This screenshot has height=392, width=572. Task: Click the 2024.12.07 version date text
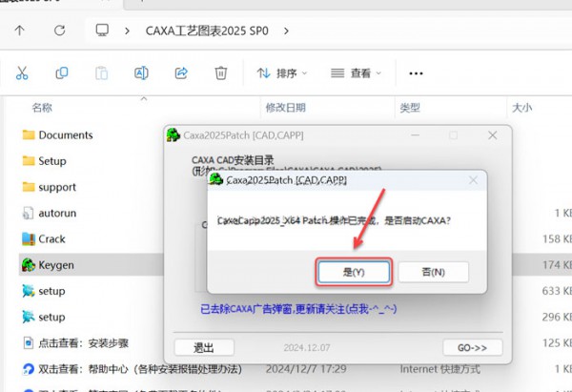(307, 347)
